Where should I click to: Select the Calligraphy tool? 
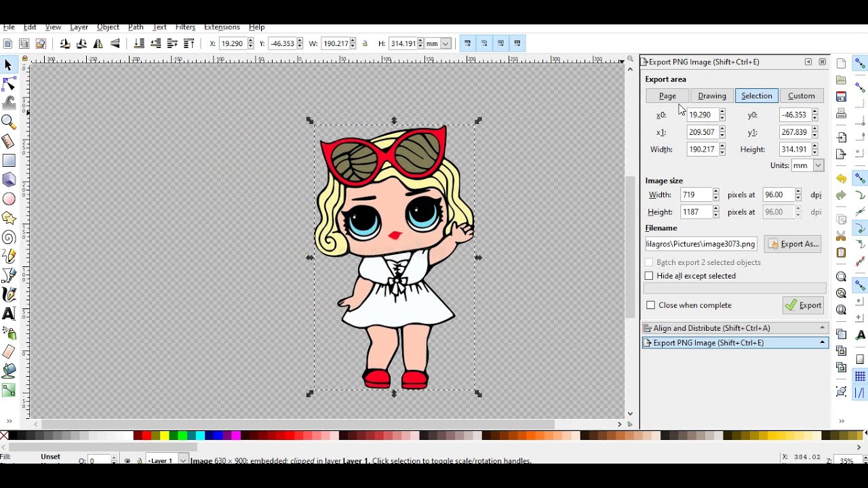[x=9, y=295]
